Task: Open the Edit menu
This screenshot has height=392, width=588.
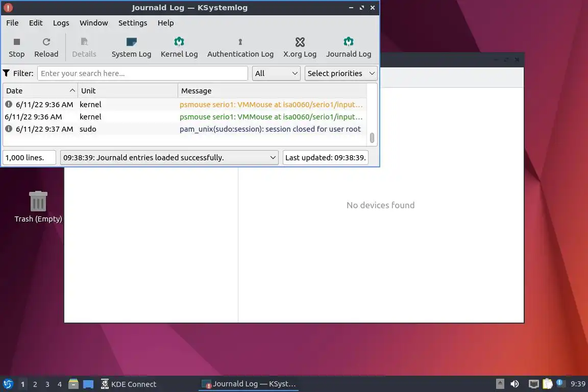Action: coord(36,23)
